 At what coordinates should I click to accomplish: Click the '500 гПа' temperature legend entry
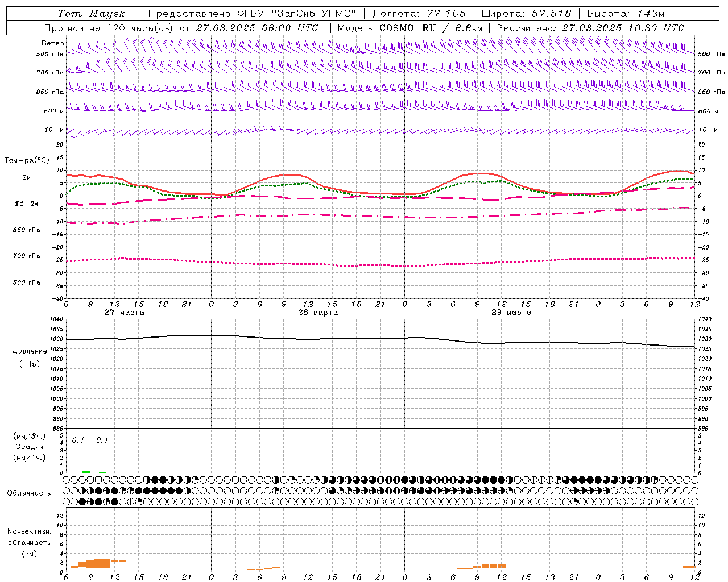click(x=27, y=282)
